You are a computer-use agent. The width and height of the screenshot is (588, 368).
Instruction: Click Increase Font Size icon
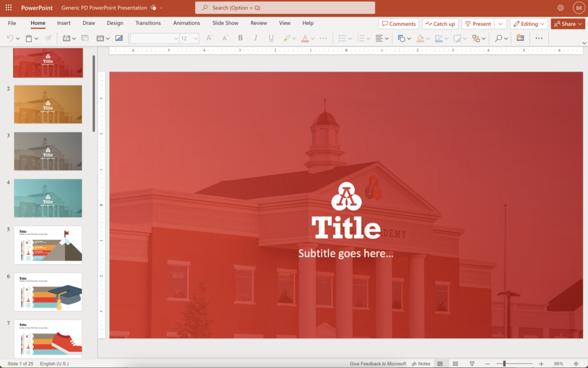(x=209, y=38)
